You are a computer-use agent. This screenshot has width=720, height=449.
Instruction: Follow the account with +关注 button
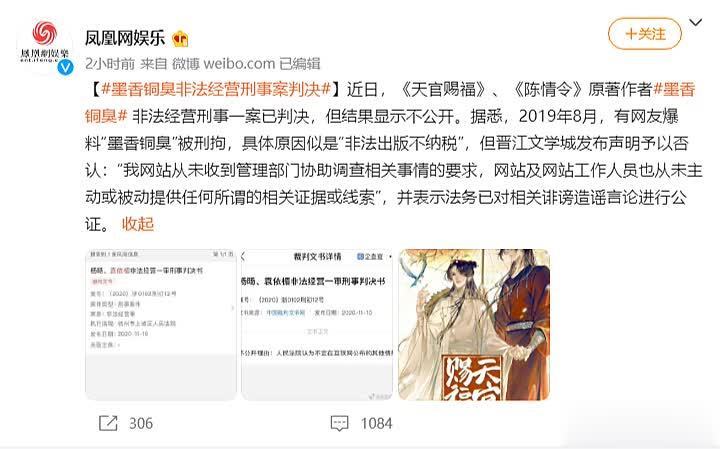tap(645, 34)
